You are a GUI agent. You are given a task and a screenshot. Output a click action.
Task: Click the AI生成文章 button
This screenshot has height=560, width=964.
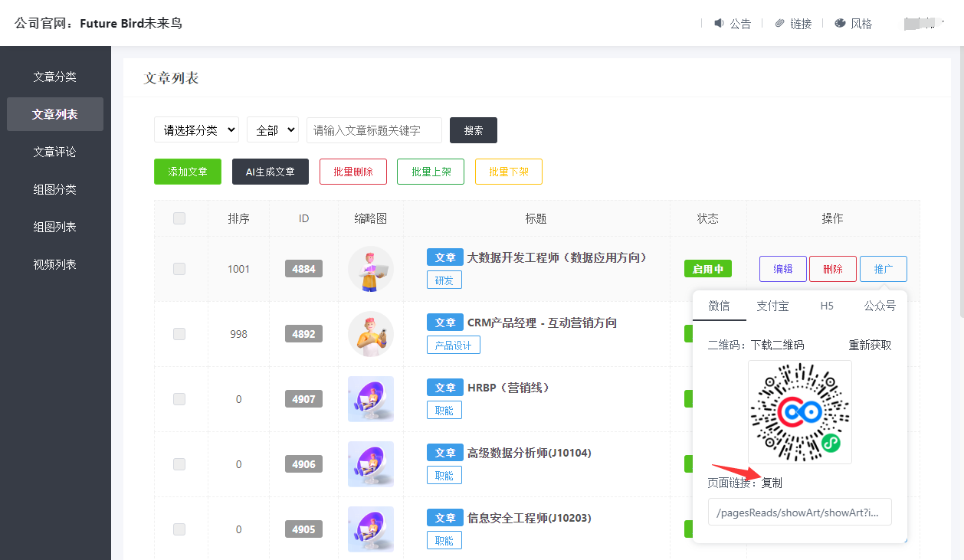coord(270,172)
